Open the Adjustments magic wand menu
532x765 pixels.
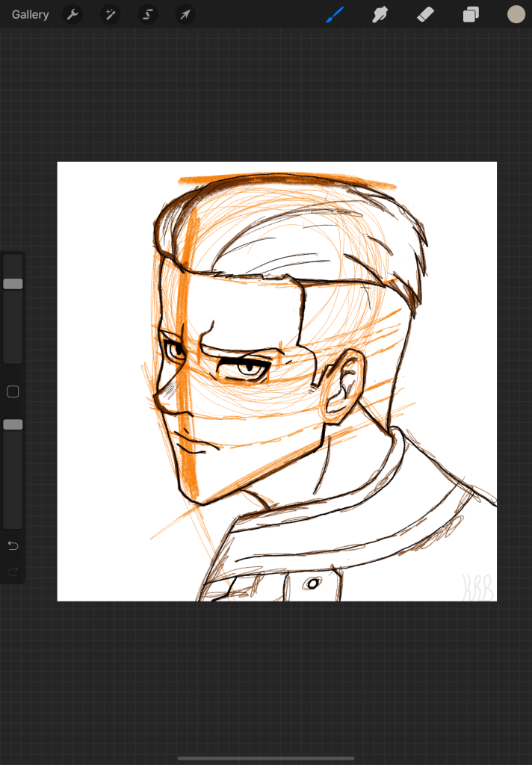click(x=111, y=14)
